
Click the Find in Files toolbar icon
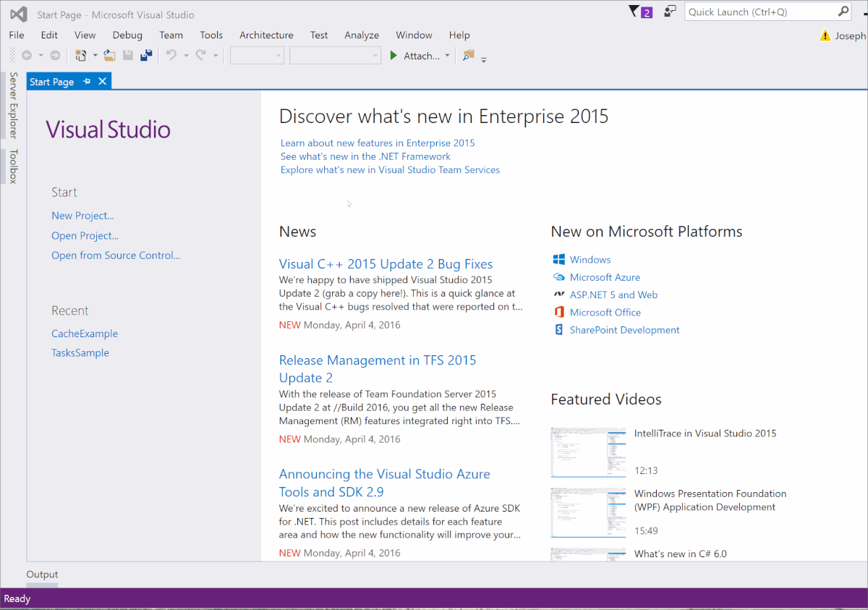469,56
